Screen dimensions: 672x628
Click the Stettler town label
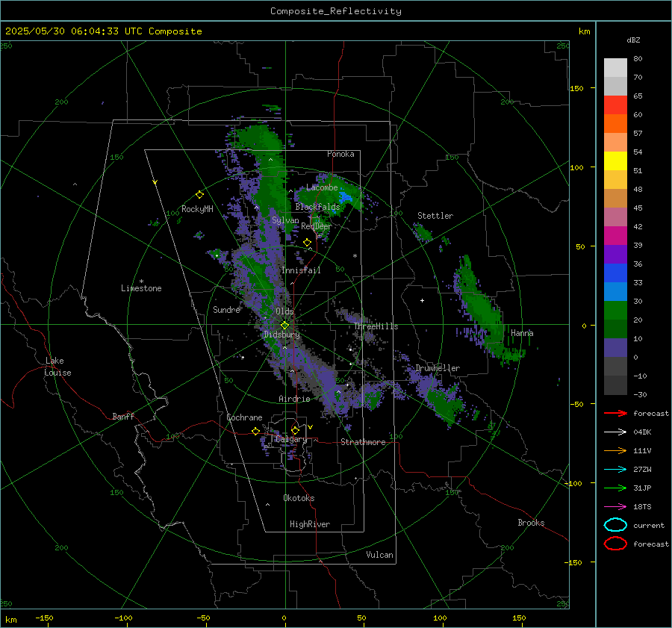coord(435,216)
